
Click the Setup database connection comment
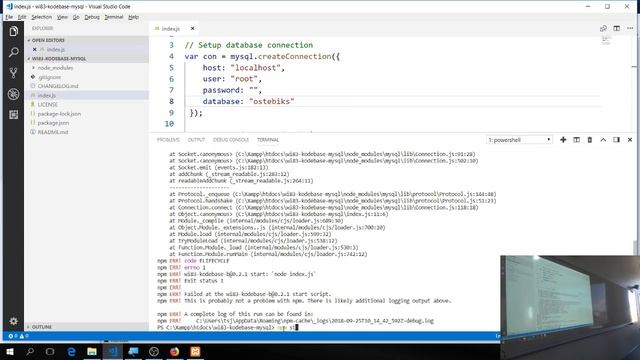tap(249, 45)
